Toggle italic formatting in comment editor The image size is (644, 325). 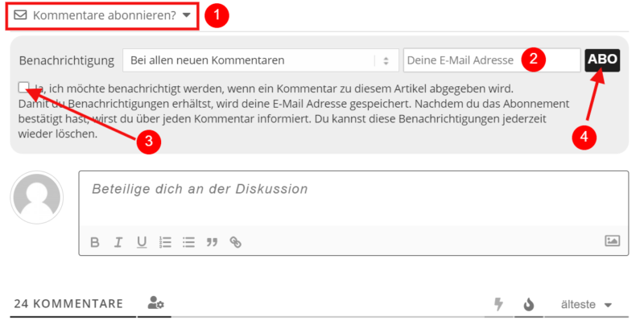(118, 242)
